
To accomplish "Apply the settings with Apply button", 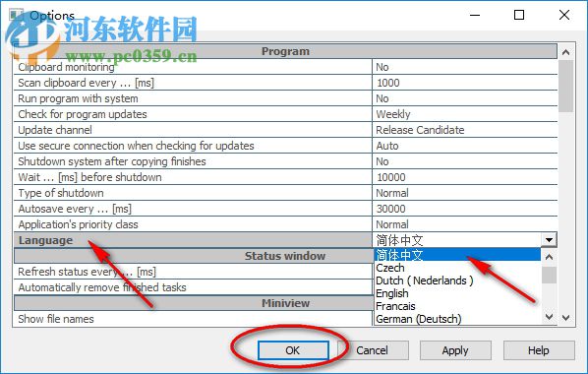I will point(455,350).
